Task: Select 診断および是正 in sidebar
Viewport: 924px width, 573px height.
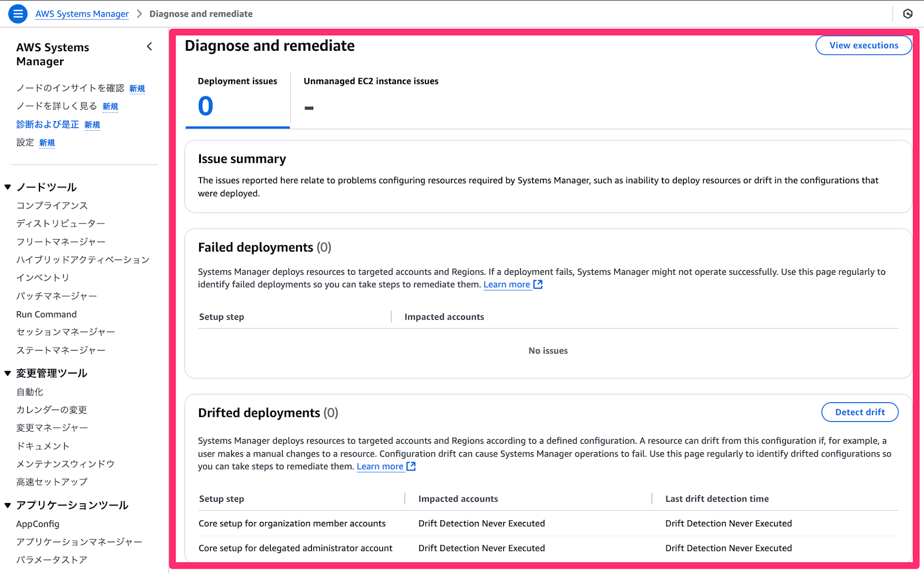Action: (48, 124)
